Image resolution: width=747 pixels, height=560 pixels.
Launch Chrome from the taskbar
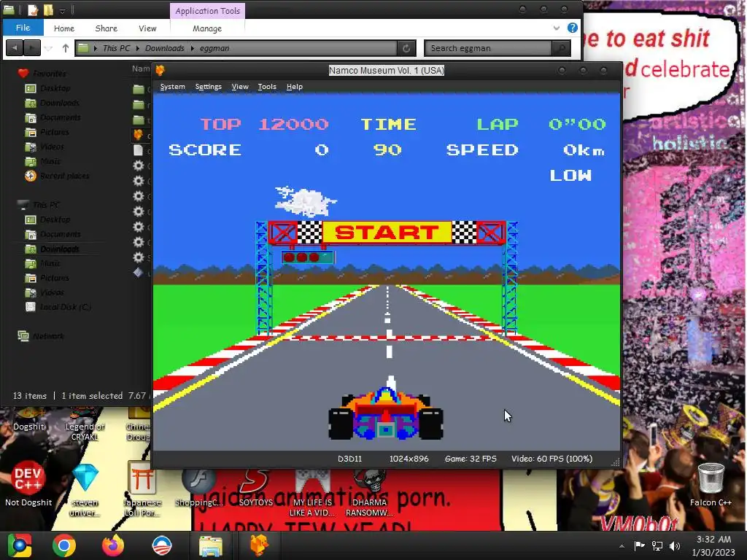(64, 545)
